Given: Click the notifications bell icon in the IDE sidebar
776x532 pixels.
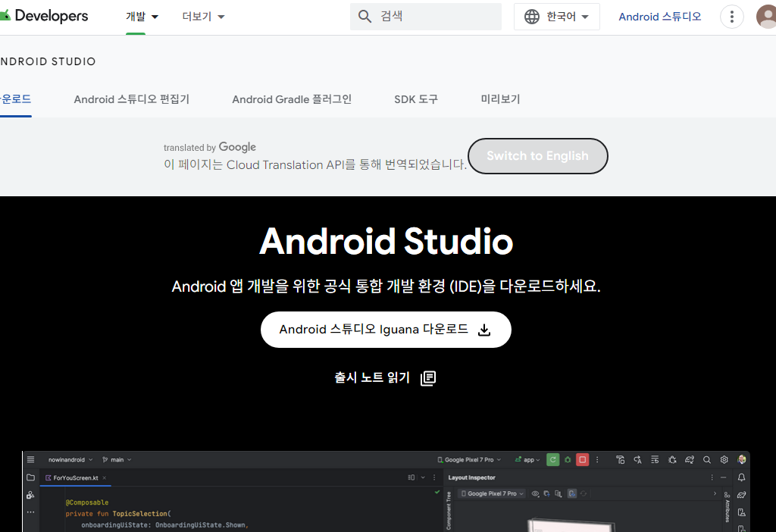Looking at the screenshot, I should click(x=741, y=477).
